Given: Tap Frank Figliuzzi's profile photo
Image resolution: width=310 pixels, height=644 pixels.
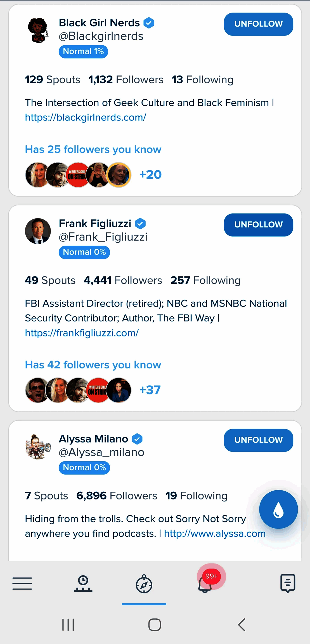Looking at the screenshot, I should [38, 231].
